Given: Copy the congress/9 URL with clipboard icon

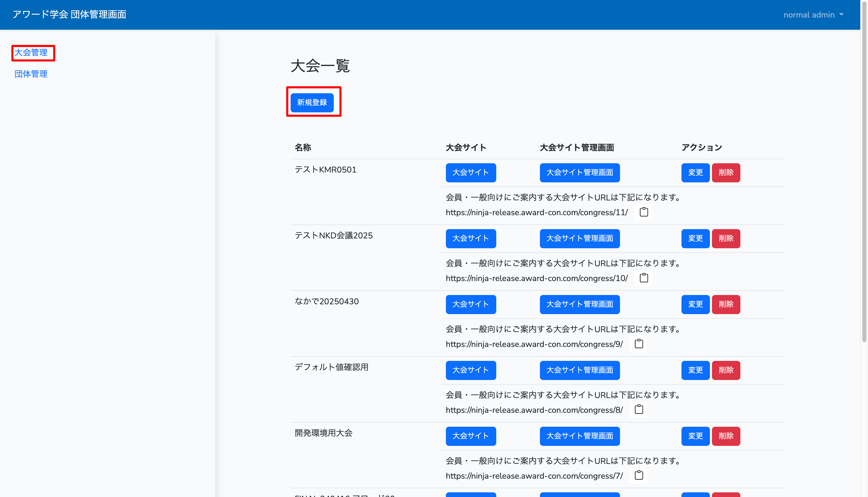Looking at the screenshot, I should [x=639, y=344].
